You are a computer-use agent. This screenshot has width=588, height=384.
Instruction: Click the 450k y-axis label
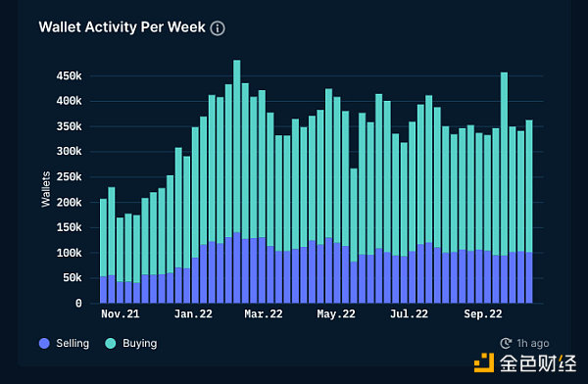tap(69, 76)
